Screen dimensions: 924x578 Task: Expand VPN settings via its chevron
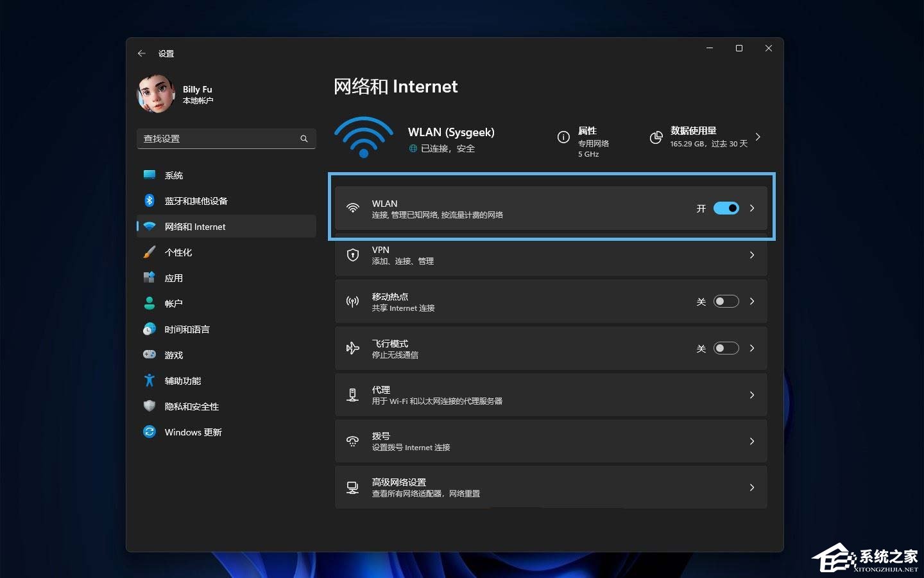coord(751,255)
